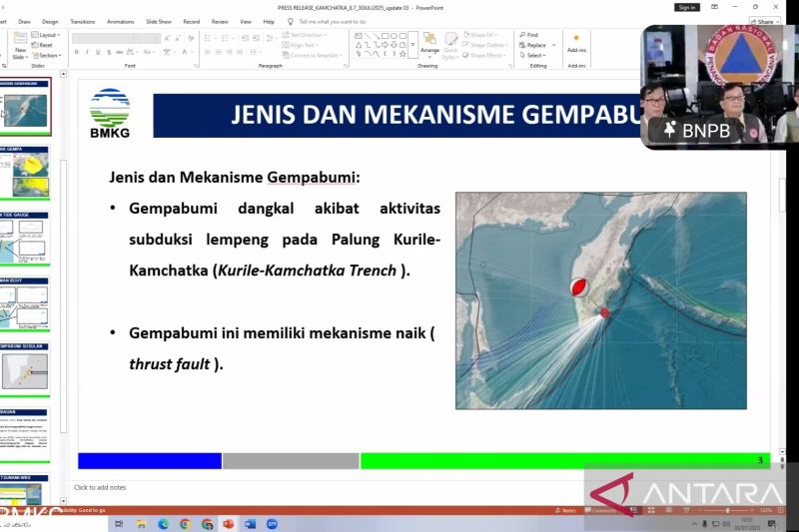
Task: Click Notes button in status bar
Action: (567, 510)
